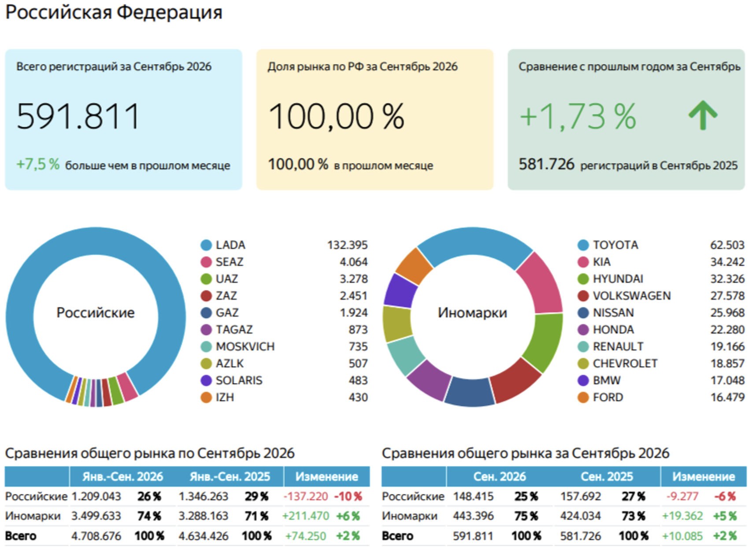Click the GAZ legend entry

coord(284,312)
